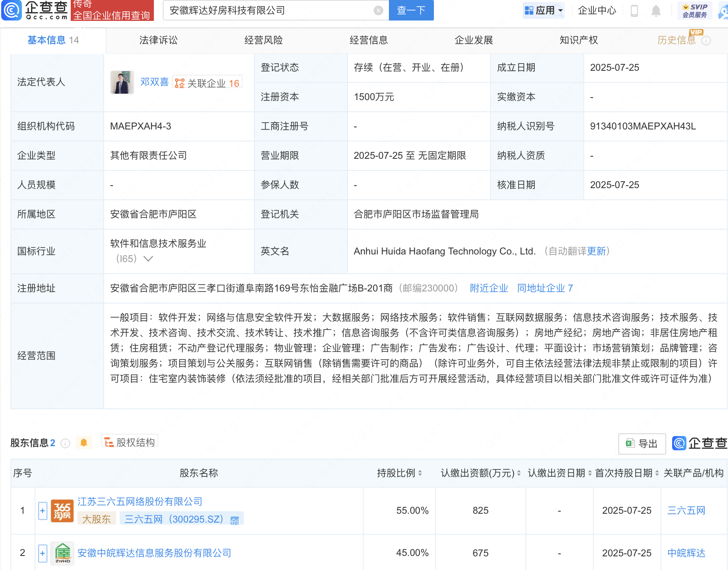Open 安徽中皖辉达信息服务股份有限公司 link
This screenshot has width=728, height=570.
[x=154, y=553]
